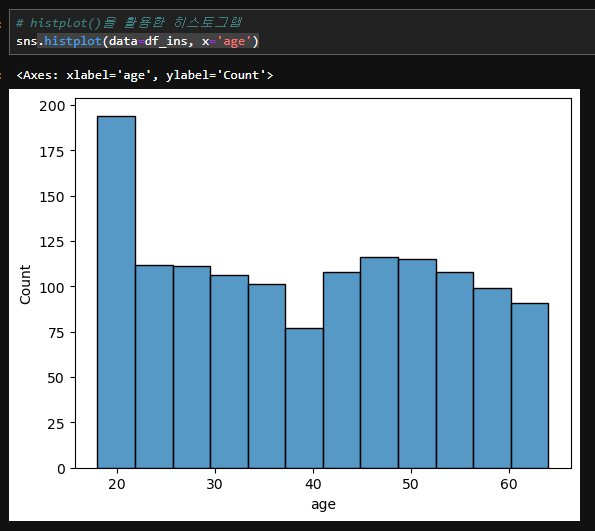Click the y-axis tick label 100
This screenshot has width=595, height=531.
(x=52, y=287)
